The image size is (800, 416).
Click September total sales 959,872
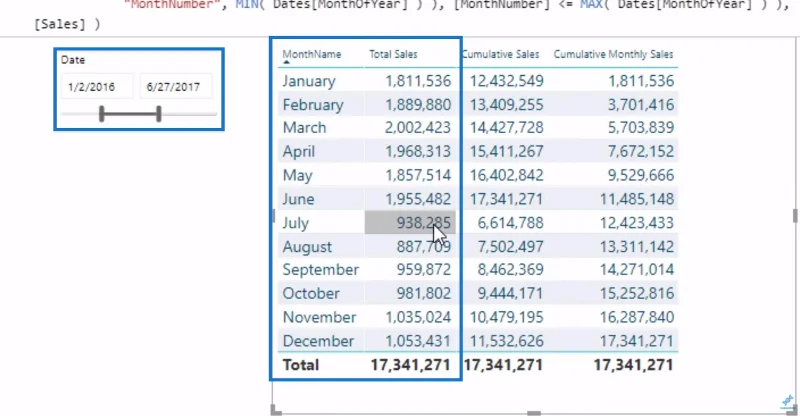423,270
